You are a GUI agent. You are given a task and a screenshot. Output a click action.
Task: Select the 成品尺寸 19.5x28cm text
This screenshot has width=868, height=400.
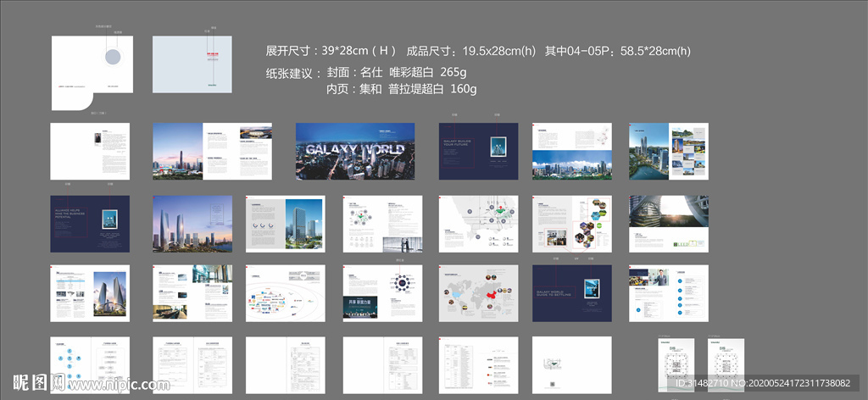[471, 51]
